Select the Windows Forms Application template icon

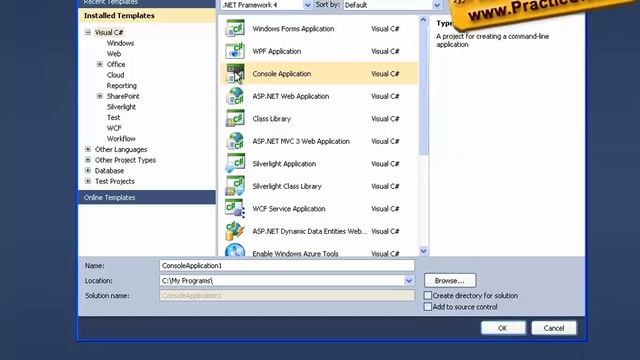click(x=235, y=29)
